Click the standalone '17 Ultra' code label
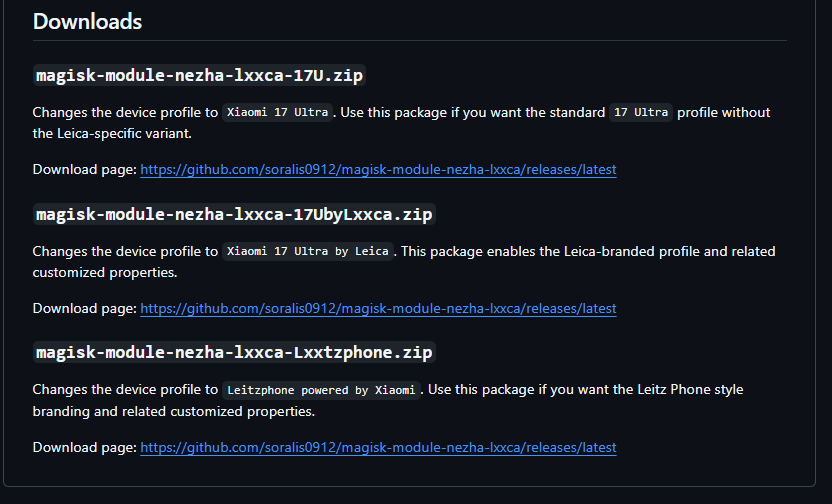This screenshot has width=832, height=504. click(641, 112)
